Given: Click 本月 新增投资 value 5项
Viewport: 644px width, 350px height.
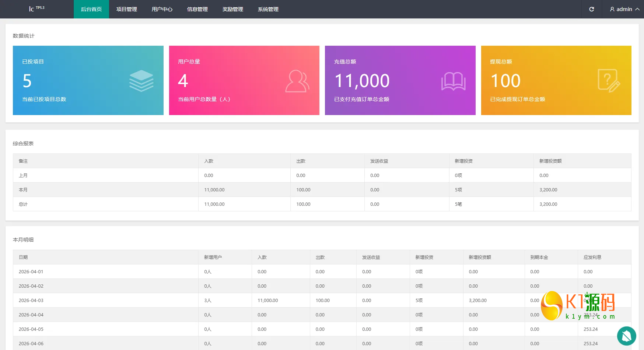Looking at the screenshot, I should (x=458, y=190).
